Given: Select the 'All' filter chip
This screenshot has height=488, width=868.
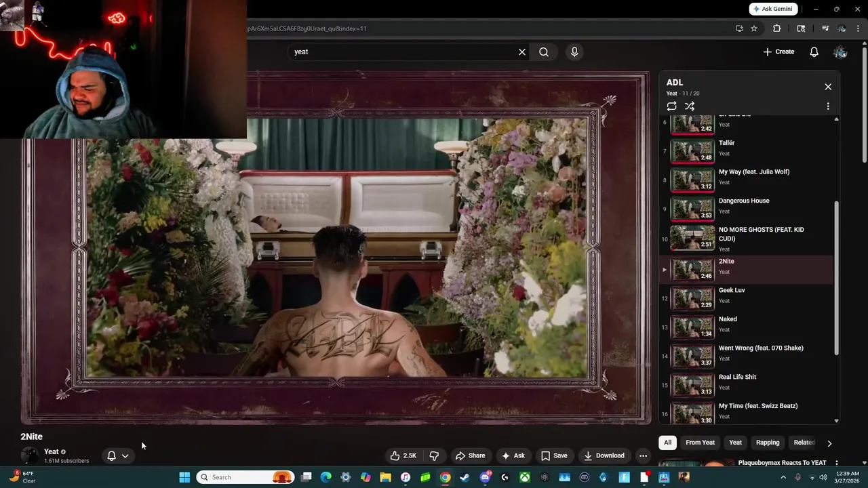Looking at the screenshot, I should pos(667,443).
